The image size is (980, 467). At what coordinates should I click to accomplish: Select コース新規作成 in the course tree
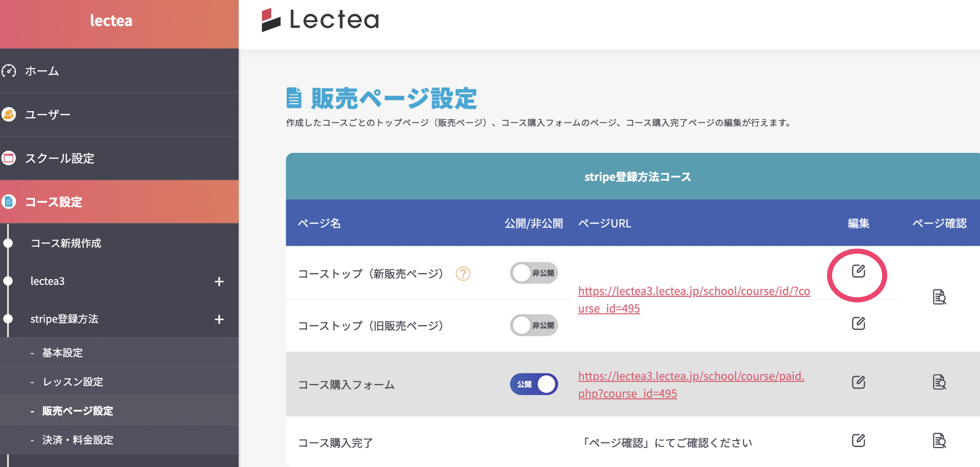pos(66,243)
